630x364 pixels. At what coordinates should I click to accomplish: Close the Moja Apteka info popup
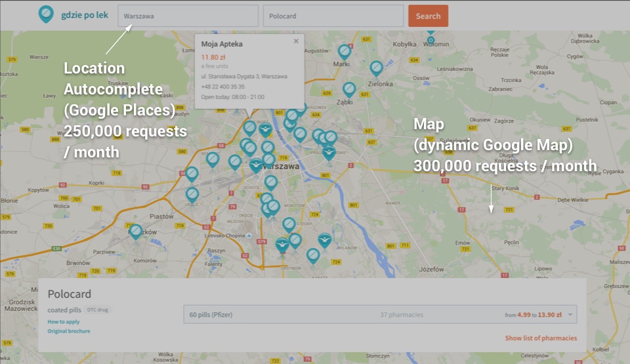click(x=296, y=41)
